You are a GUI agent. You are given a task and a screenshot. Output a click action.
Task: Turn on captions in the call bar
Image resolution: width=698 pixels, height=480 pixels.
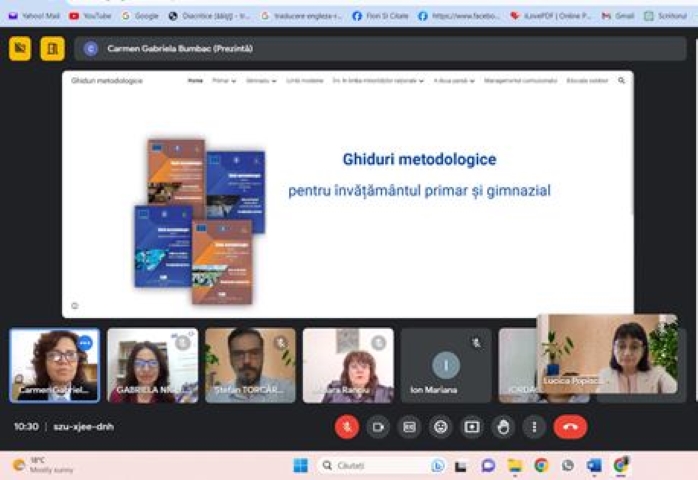tap(409, 427)
